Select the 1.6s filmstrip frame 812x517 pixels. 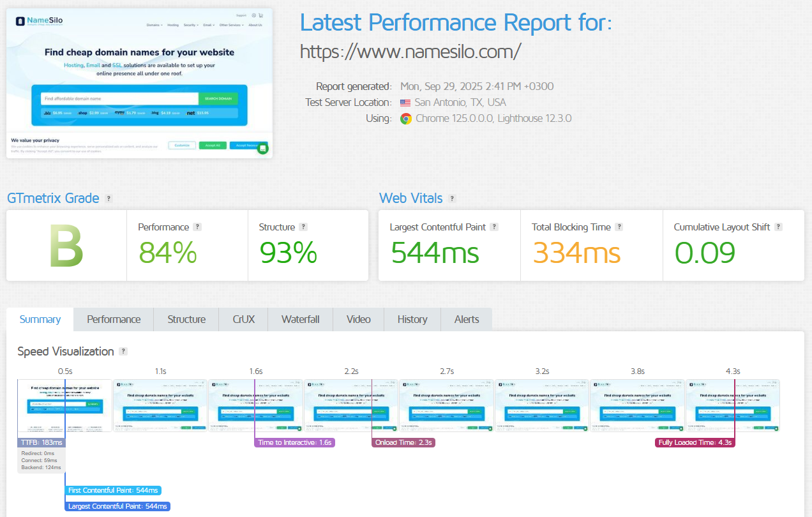click(x=255, y=405)
